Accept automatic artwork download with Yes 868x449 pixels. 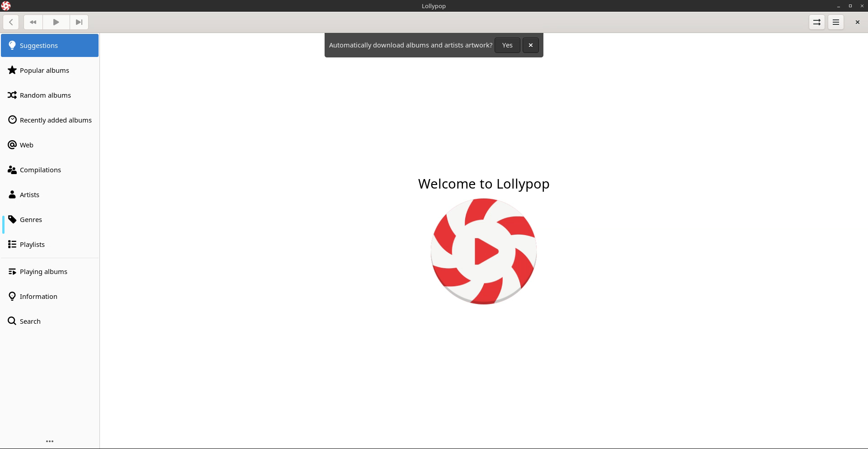point(507,45)
